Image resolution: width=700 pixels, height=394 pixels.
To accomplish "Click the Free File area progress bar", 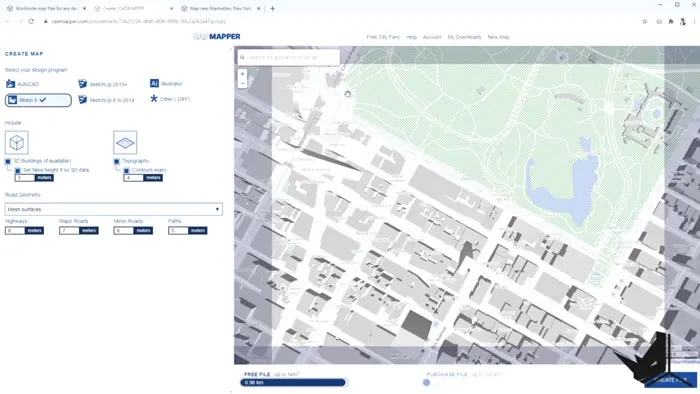I will click(293, 382).
